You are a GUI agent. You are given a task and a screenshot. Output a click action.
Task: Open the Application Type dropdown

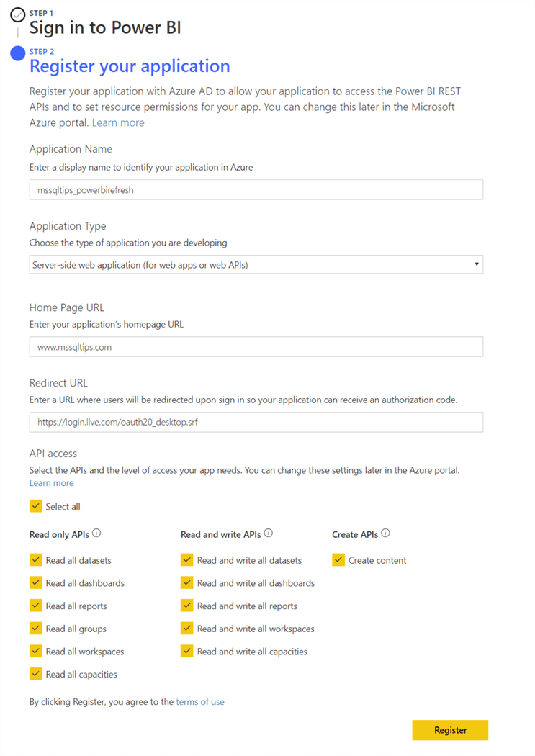click(x=256, y=265)
